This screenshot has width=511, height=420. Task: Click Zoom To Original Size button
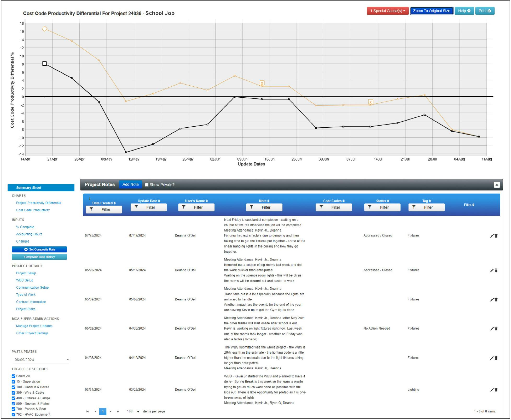[432, 11]
